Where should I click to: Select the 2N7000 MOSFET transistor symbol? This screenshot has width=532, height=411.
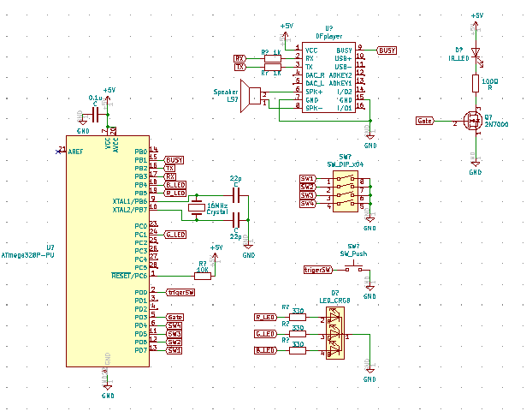(470, 122)
